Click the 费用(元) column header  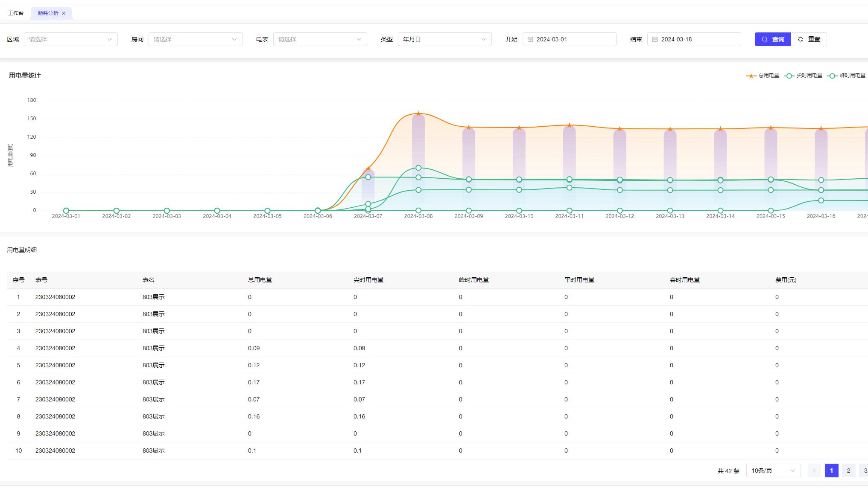point(786,280)
